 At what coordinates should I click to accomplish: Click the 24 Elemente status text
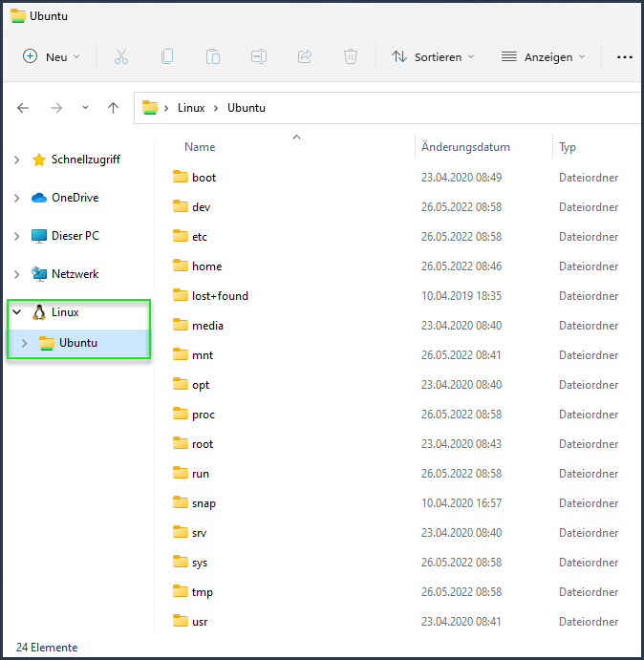47,648
